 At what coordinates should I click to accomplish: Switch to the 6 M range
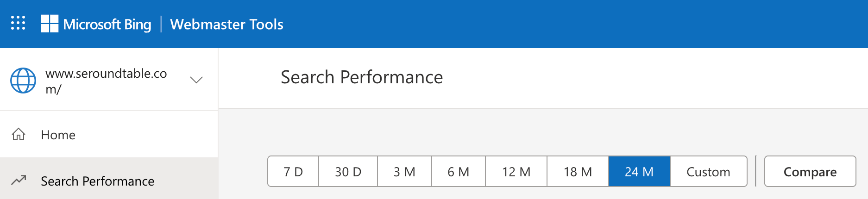[x=458, y=172]
